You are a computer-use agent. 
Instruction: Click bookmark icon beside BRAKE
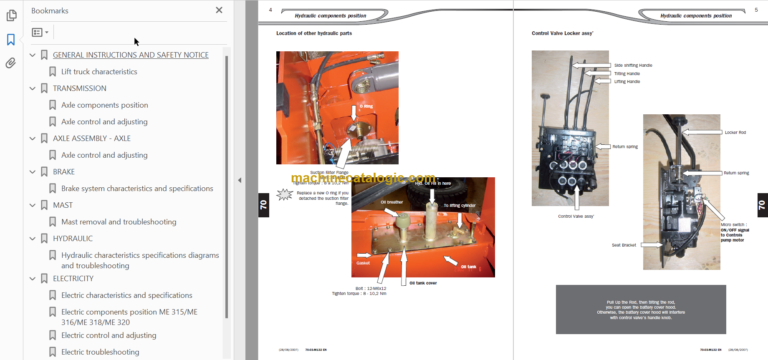pyautogui.click(x=44, y=171)
